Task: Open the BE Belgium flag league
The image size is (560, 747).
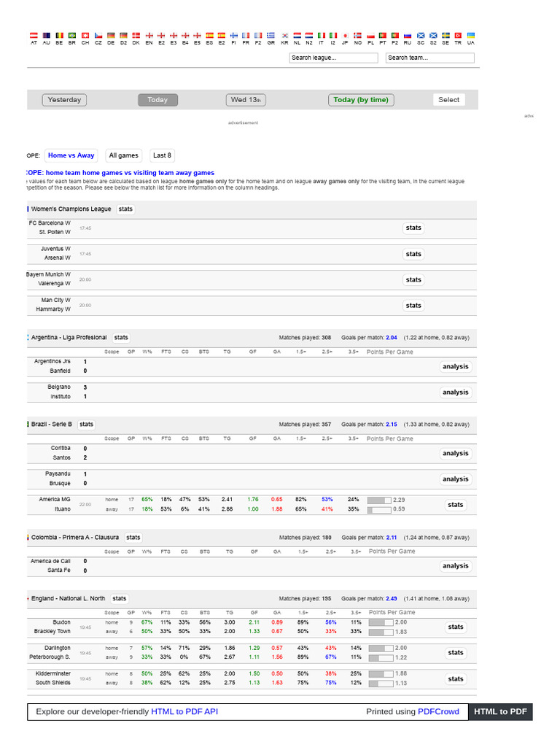Action: (59, 36)
